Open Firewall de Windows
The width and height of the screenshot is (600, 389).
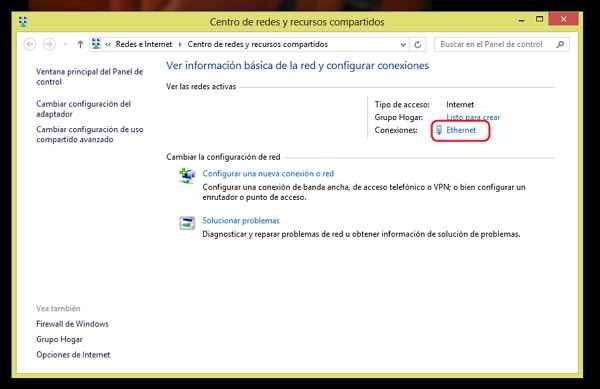[x=72, y=324]
